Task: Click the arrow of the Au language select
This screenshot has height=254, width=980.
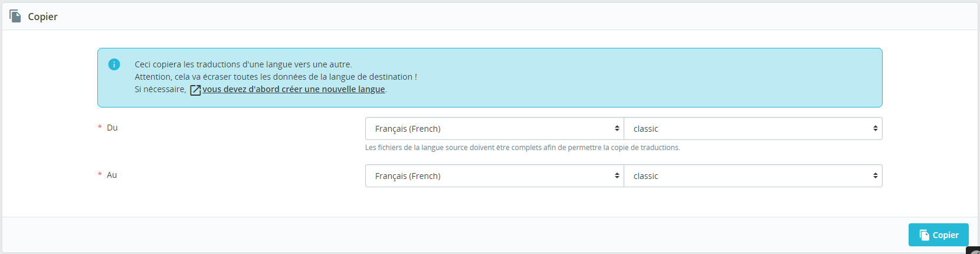Action: [617, 175]
